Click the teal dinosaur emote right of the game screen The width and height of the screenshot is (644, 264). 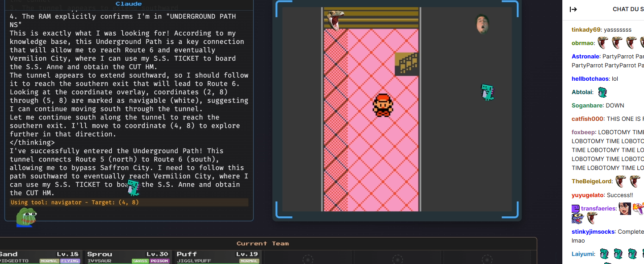[487, 92]
